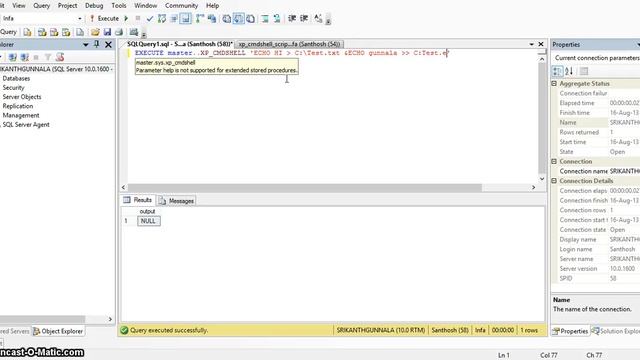The image size is (640, 360).
Task: Display the estimated execution plan
Action: tap(162, 18)
